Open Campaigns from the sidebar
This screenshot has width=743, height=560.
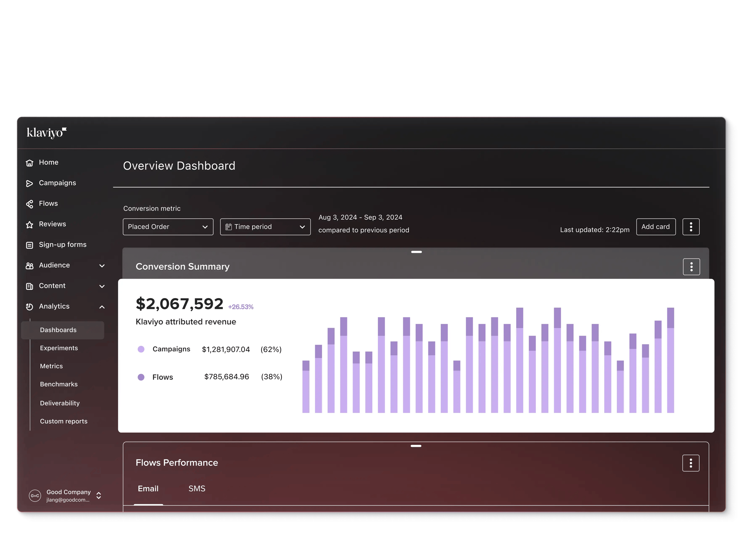(x=57, y=183)
